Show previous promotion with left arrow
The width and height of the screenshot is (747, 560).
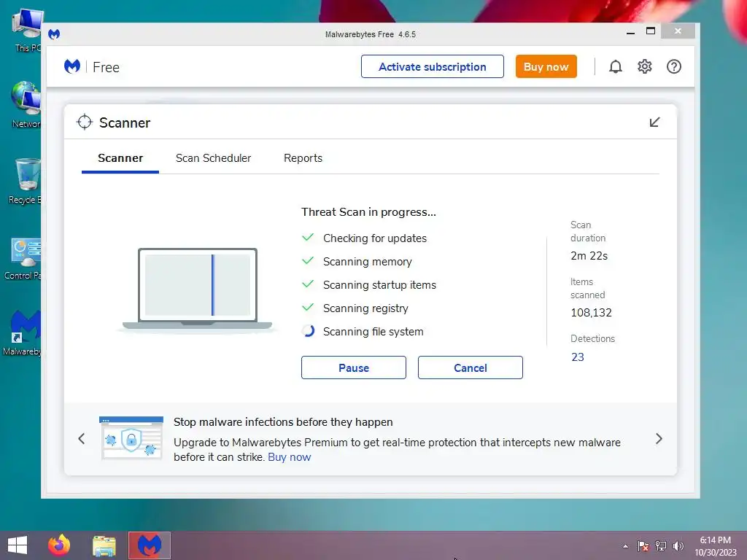82,438
